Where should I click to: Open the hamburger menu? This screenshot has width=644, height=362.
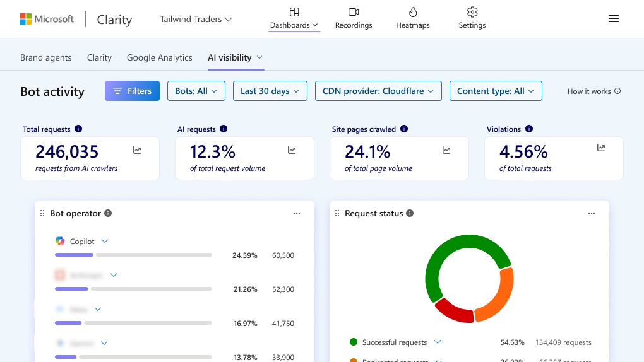(x=614, y=19)
